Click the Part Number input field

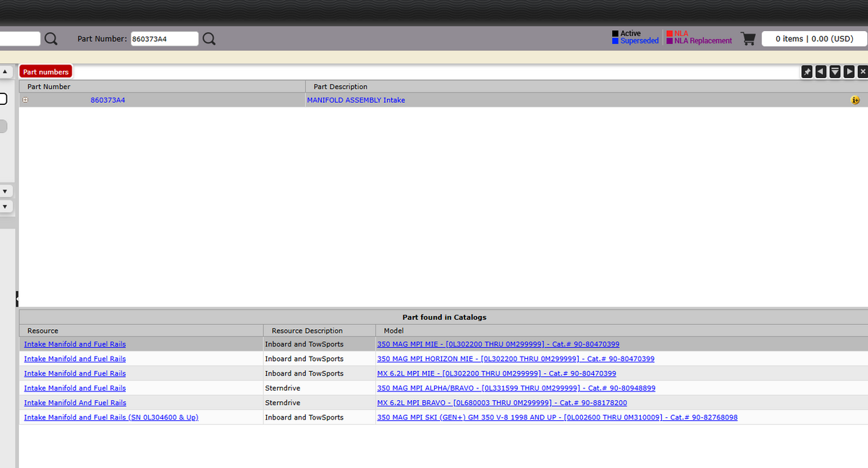point(164,39)
